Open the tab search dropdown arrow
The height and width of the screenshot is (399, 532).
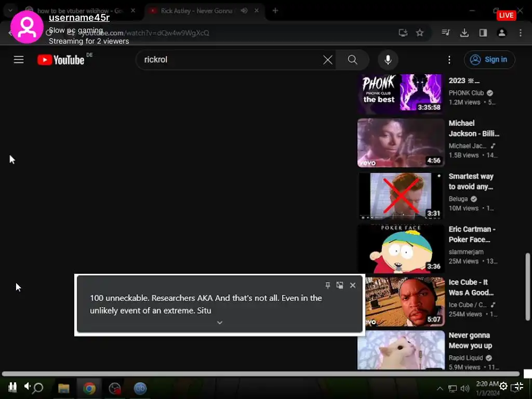pos(10,10)
